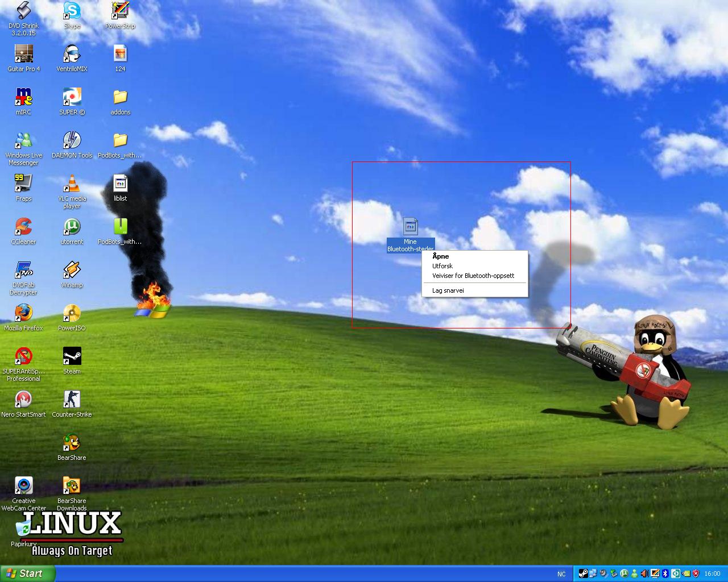Select the CCleaner shortcut
This screenshot has width=728, height=582.
click(x=23, y=231)
